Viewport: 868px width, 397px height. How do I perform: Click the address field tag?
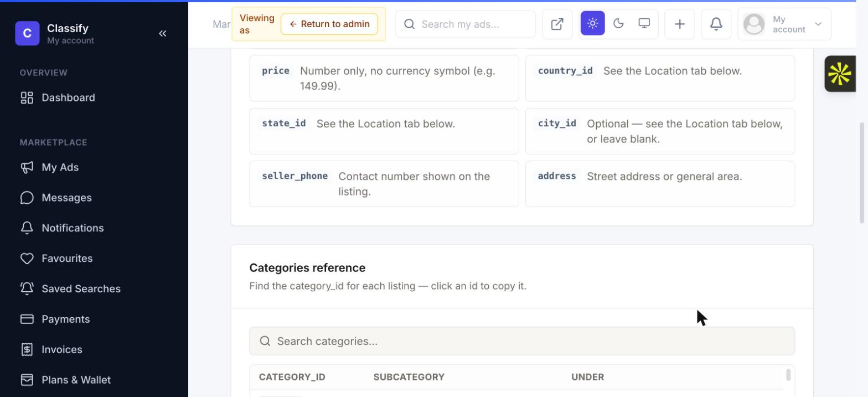click(x=557, y=176)
